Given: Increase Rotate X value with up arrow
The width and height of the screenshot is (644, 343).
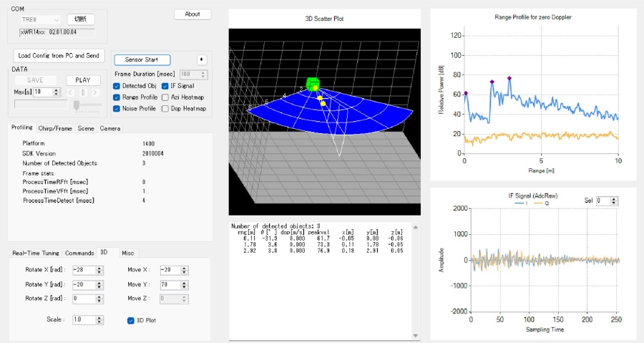Looking at the screenshot, I should 99,267.
